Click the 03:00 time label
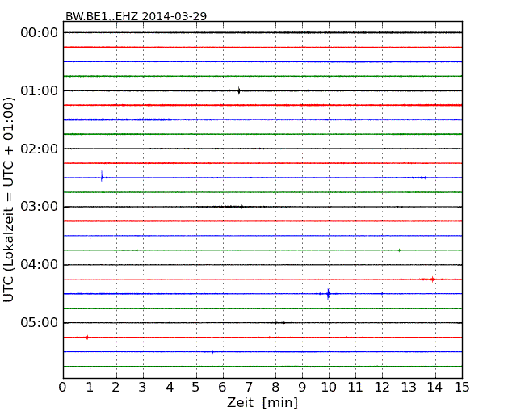Image resolution: width=525 pixels, height=420 pixels. [x=40, y=207]
